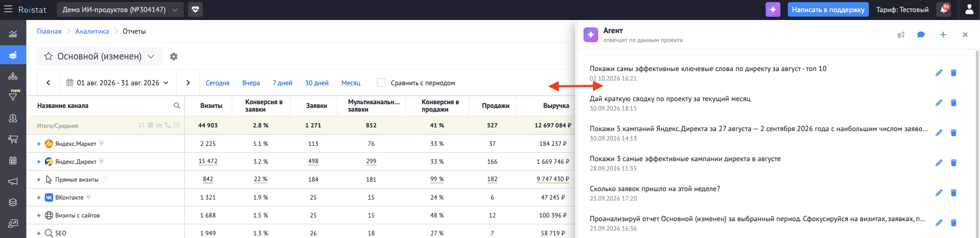Toggle the 'Сравнить с периодом' checkbox

pyautogui.click(x=381, y=83)
